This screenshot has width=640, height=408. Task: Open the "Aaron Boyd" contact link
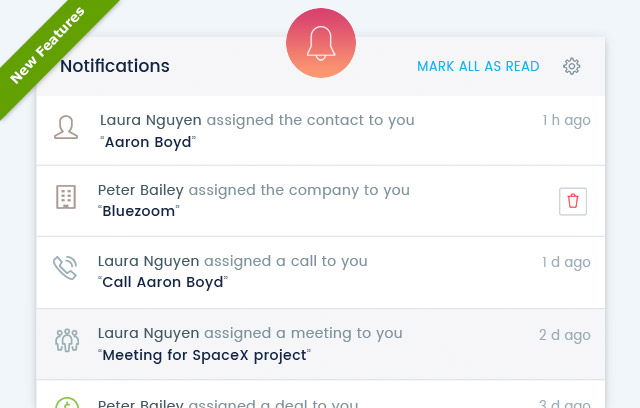tap(148, 142)
